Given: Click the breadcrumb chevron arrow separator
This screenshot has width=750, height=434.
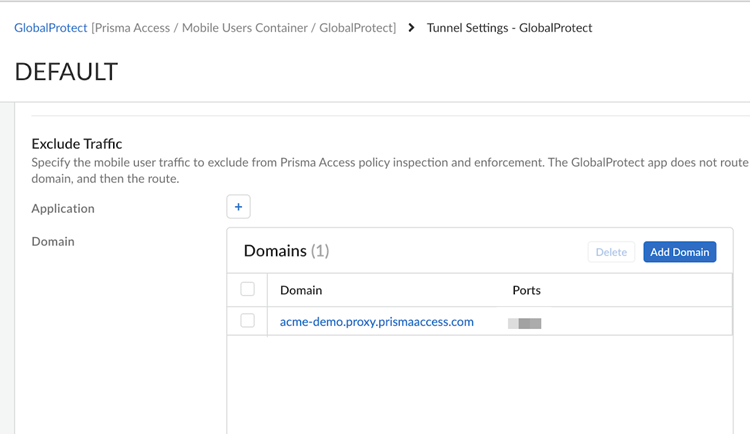Looking at the screenshot, I should (412, 28).
